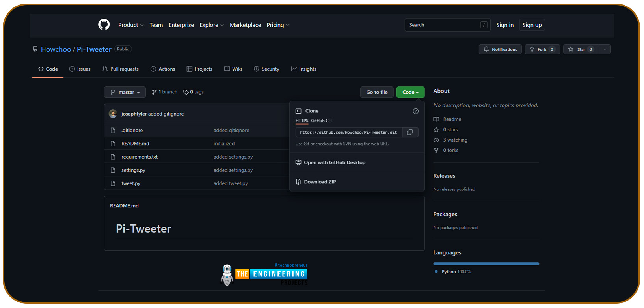This screenshot has width=644, height=308.
Task: Click the file icon beside .gitignore
Action: pos(113,130)
